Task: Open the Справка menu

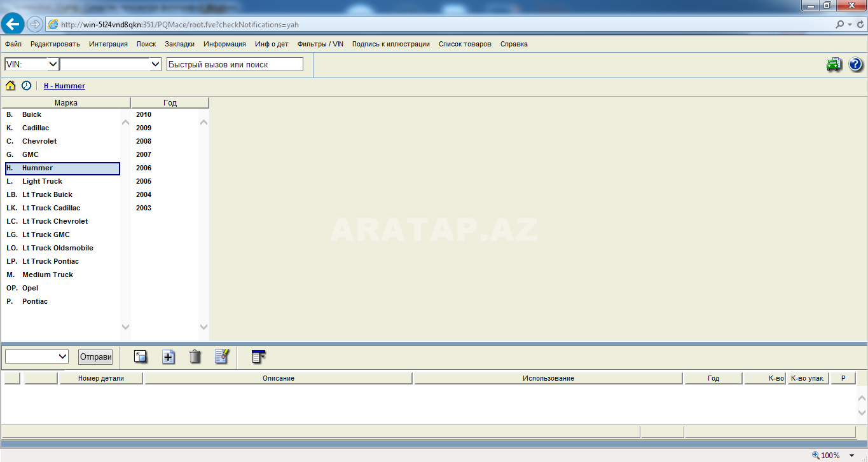Action: pos(514,44)
